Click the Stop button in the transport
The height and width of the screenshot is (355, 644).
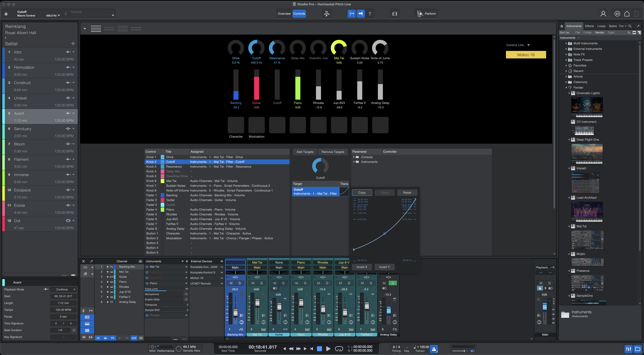pos(319,349)
